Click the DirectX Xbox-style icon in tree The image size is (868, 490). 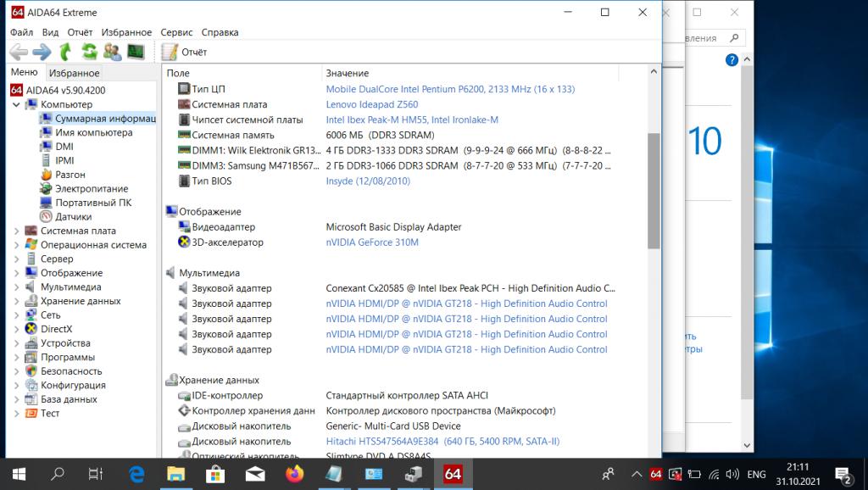pos(31,329)
